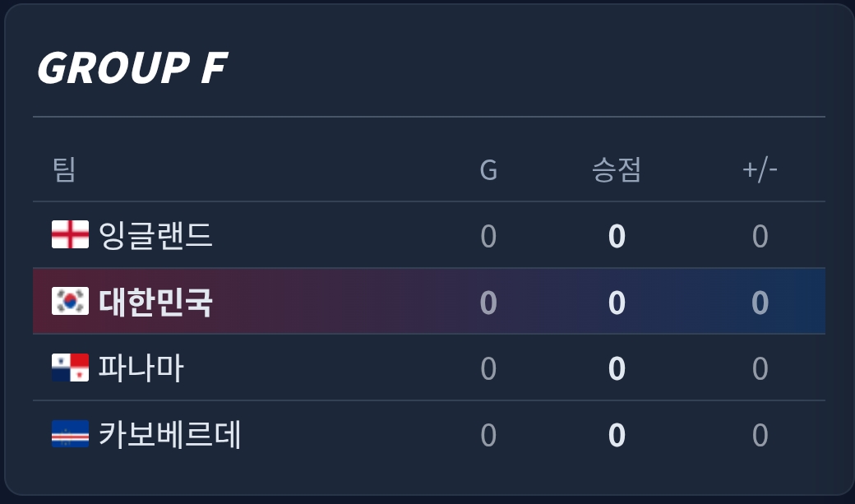Image resolution: width=855 pixels, height=504 pixels.
Task: Select the highlighted 대한민국 team name
Action: (x=155, y=302)
